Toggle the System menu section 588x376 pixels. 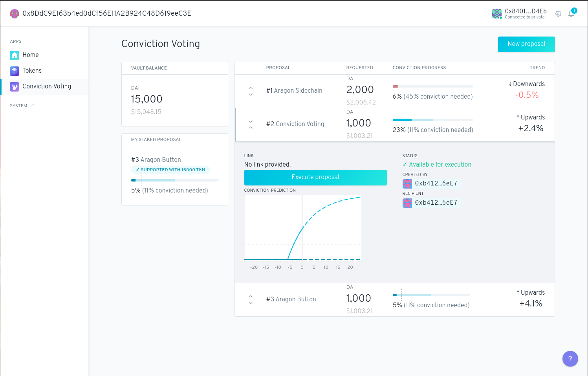pyautogui.click(x=22, y=106)
